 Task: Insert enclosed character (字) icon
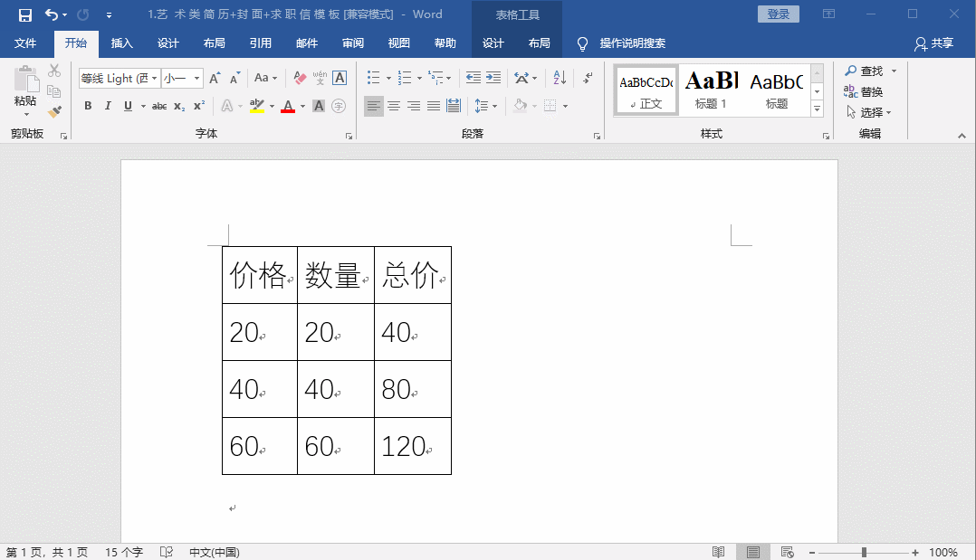[339, 106]
